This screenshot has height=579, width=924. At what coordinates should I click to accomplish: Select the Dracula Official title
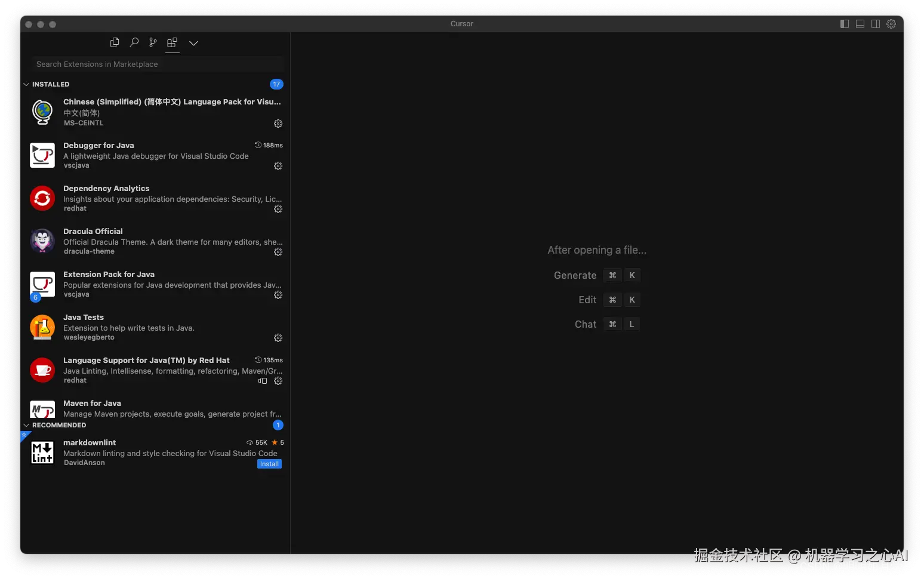93,231
